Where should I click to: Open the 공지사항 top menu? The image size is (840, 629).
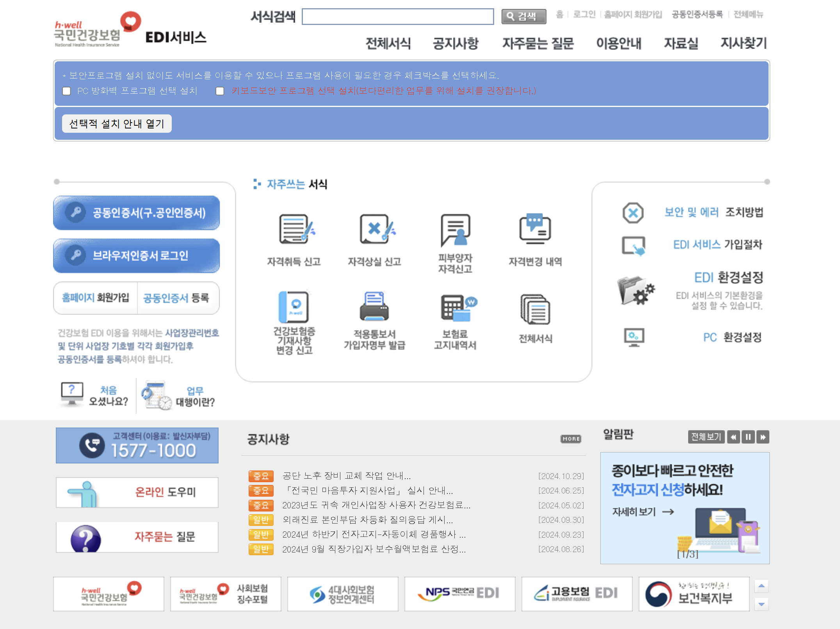pos(455,43)
